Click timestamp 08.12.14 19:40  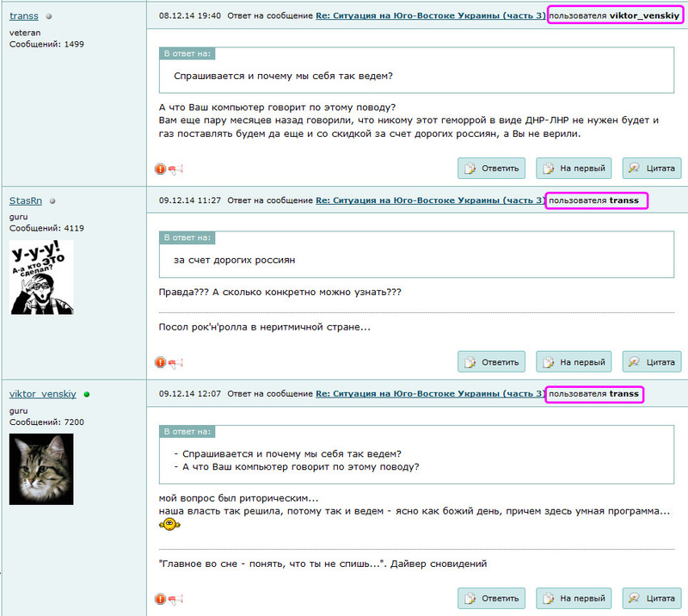pyautogui.click(x=189, y=15)
